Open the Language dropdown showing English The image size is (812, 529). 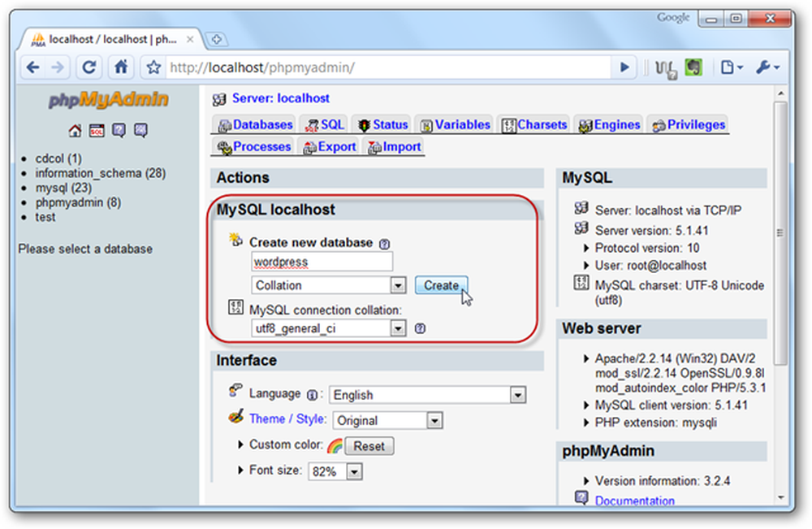pyautogui.click(x=428, y=395)
